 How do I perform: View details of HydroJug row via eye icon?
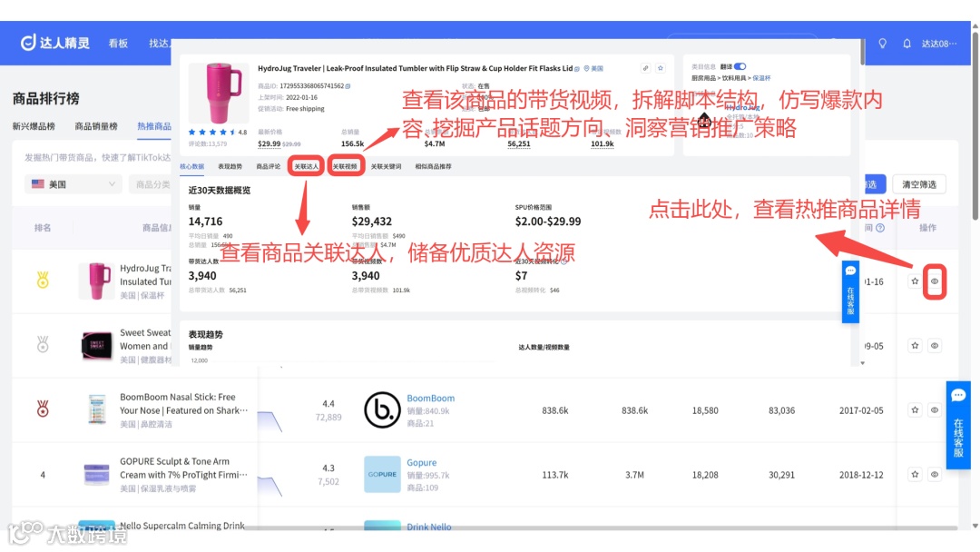click(x=935, y=281)
